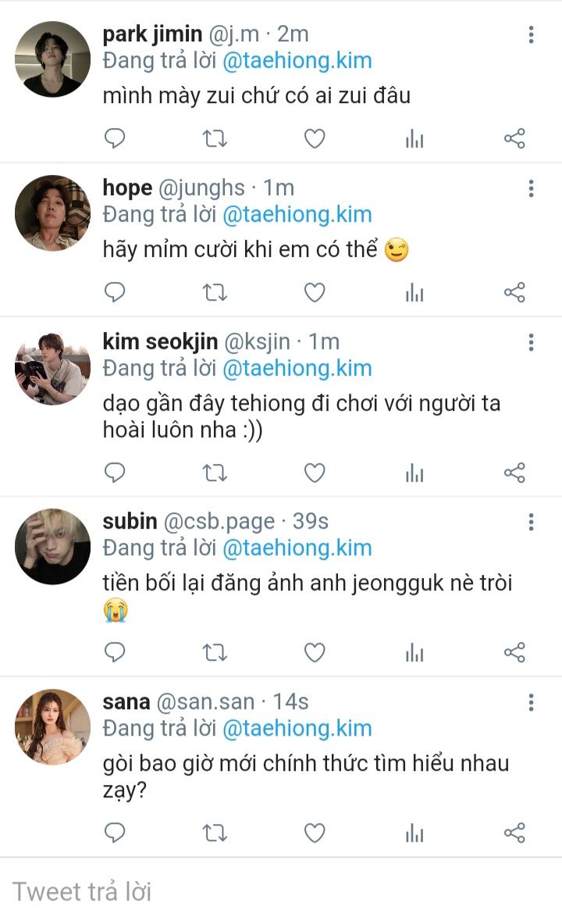Viewport: 562px width, 924px height.
Task: Share hope's tweet
Action: click(514, 293)
